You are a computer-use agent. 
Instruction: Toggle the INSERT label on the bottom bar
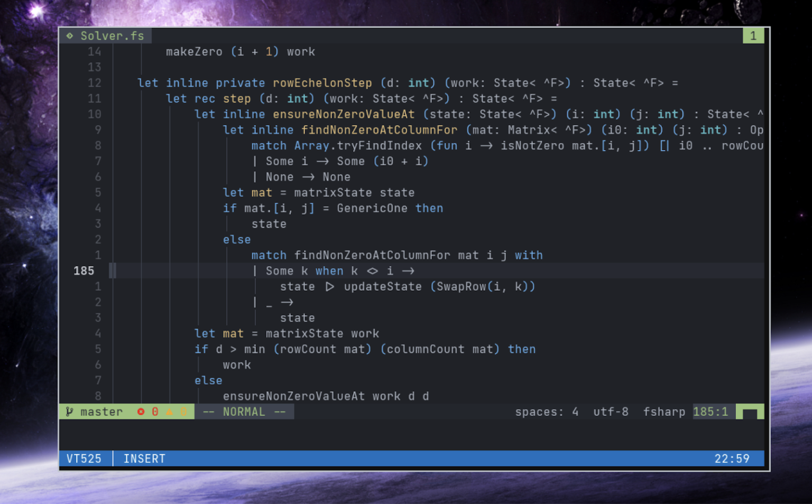click(x=143, y=459)
